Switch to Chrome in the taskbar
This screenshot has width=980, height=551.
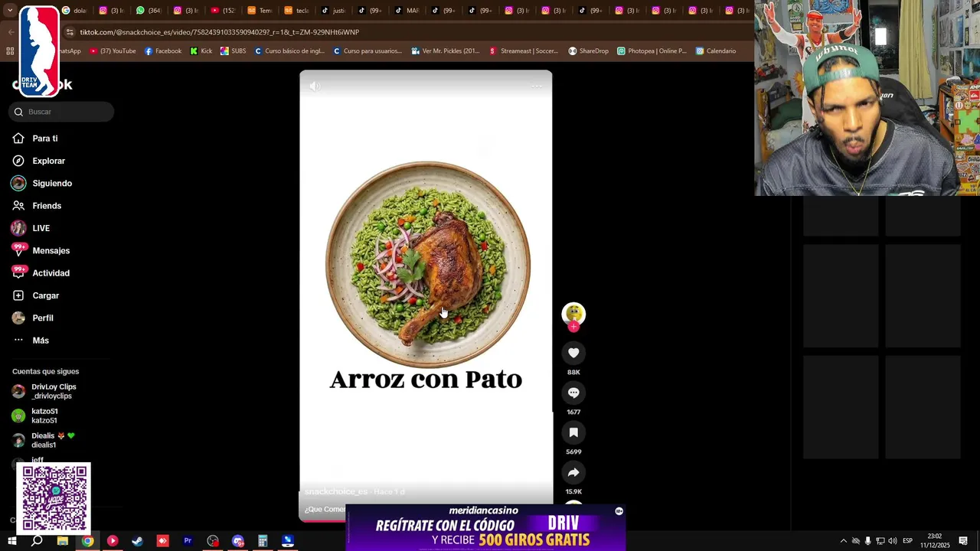[88, 541]
